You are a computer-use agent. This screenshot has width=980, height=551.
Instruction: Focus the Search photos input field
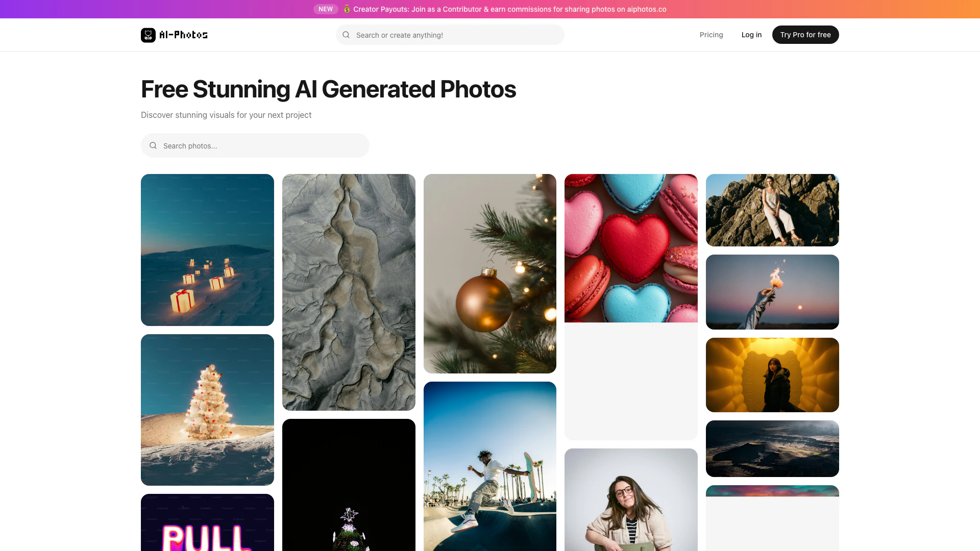[260, 145]
